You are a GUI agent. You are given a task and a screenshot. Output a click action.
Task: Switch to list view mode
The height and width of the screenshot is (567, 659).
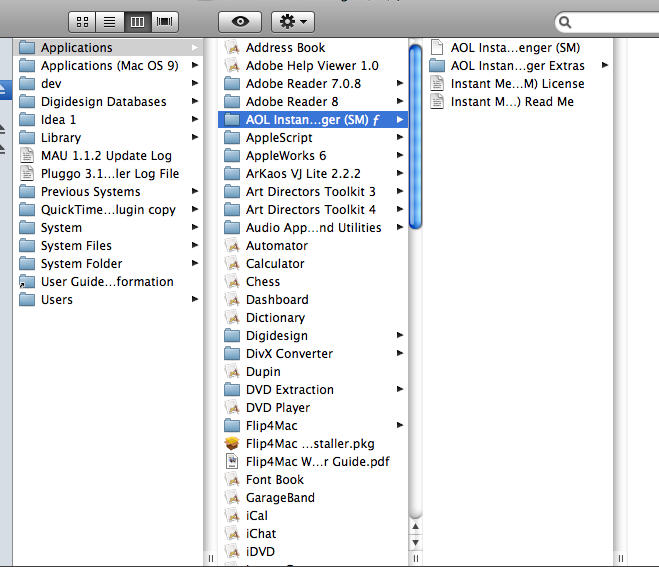[110, 21]
